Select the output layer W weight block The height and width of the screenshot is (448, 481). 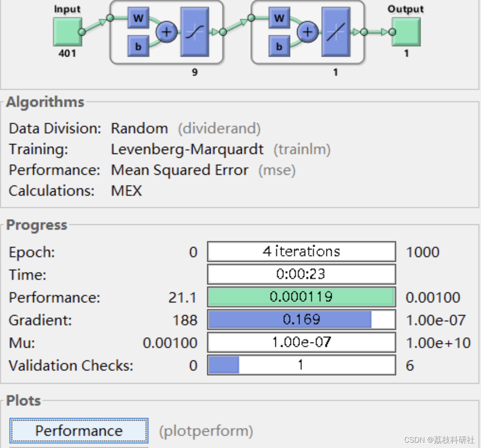279,18
